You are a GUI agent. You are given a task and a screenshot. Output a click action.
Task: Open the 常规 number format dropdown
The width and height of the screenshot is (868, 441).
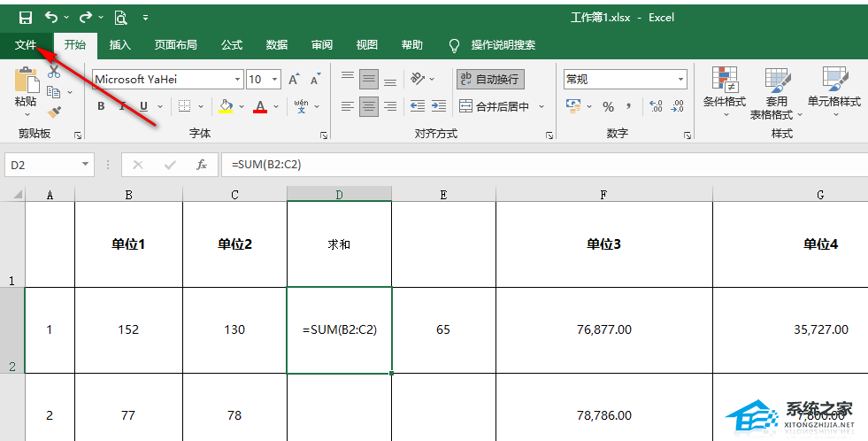tap(680, 80)
